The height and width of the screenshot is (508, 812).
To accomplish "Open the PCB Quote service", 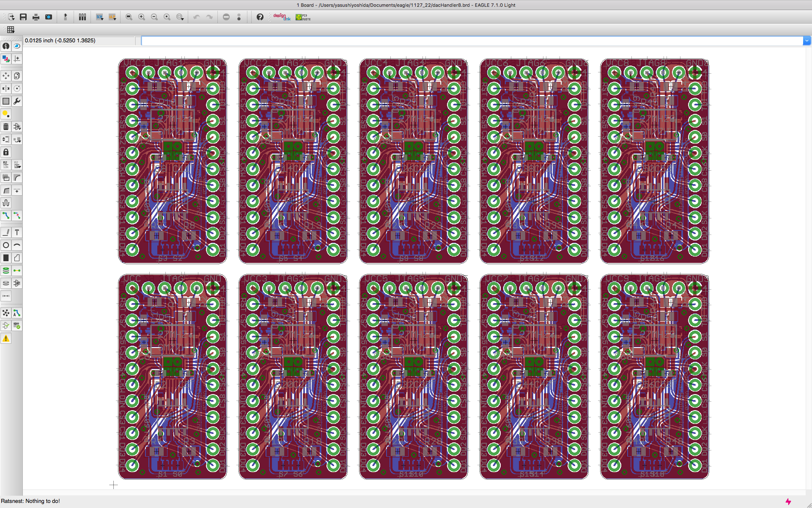I will click(x=303, y=17).
